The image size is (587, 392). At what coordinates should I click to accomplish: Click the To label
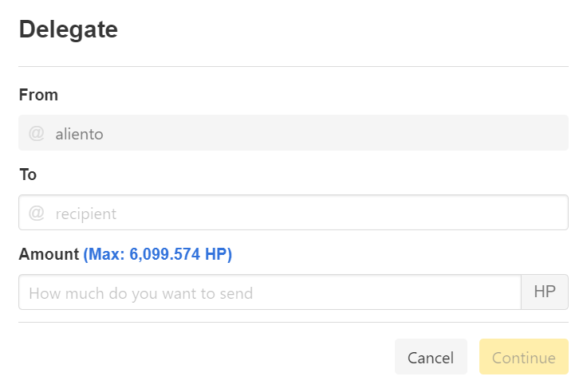pos(28,174)
